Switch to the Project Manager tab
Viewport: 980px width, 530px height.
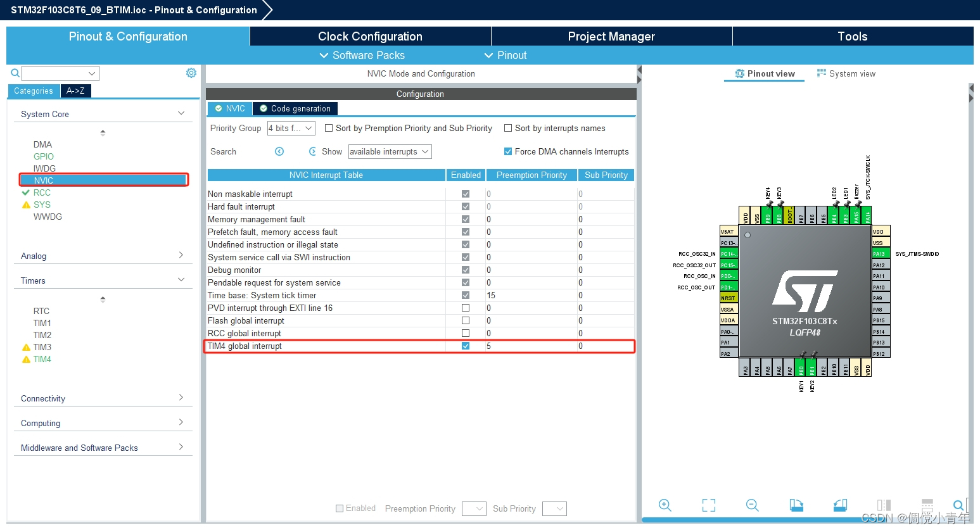pos(612,36)
